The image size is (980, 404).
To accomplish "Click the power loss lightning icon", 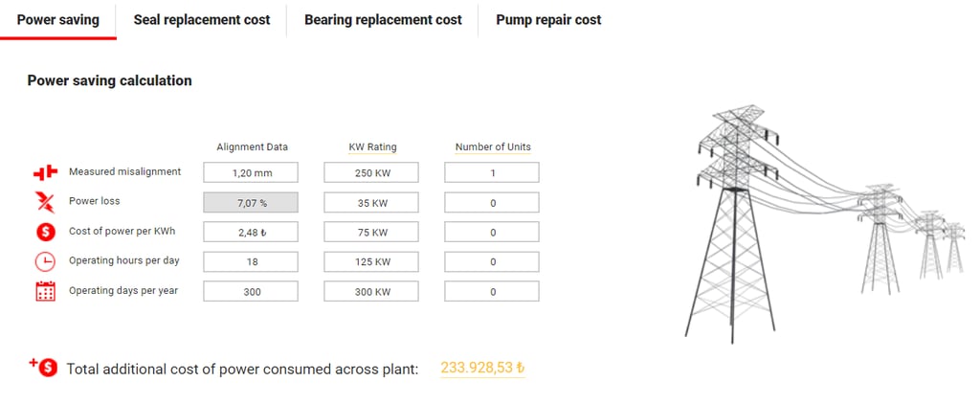I will (x=45, y=202).
